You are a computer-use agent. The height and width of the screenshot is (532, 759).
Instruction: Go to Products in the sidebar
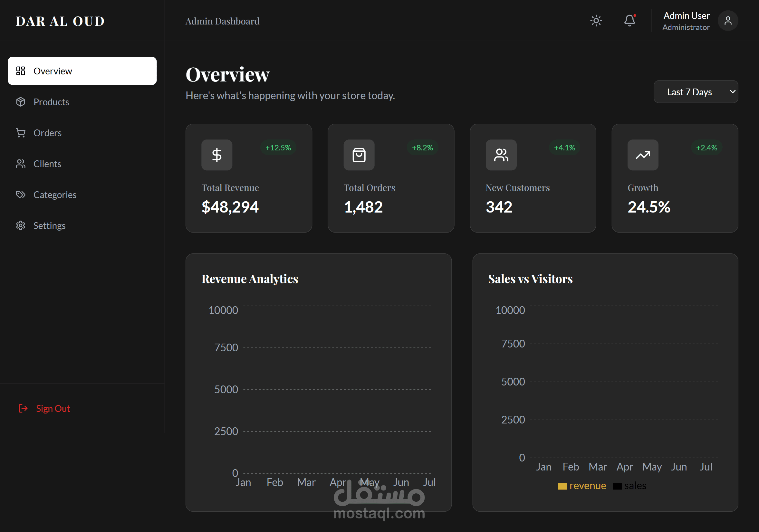(x=51, y=102)
